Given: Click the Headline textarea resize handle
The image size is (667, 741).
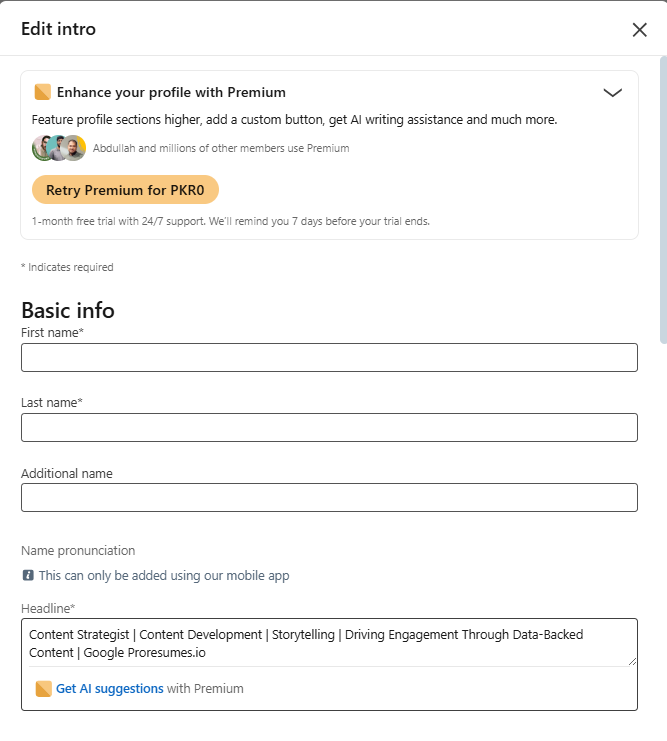Looking at the screenshot, I should coord(632,662).
